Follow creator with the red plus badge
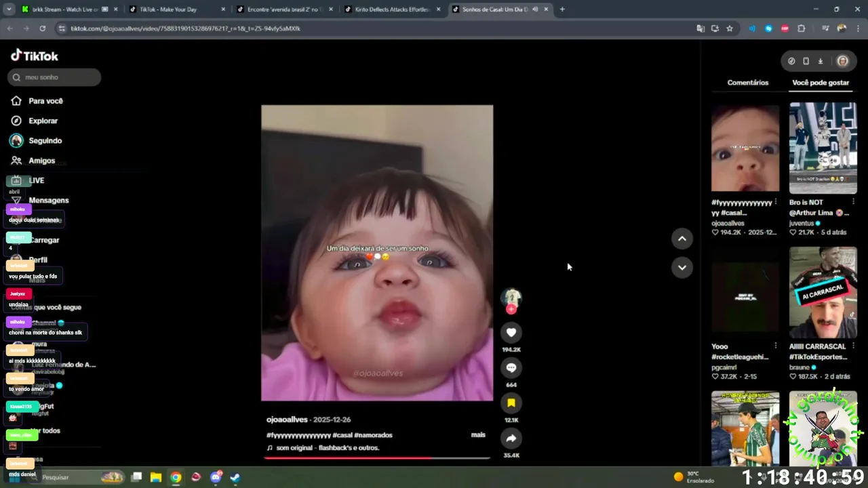The height and width of the screenshot is (488, 868). pos(511,309)
